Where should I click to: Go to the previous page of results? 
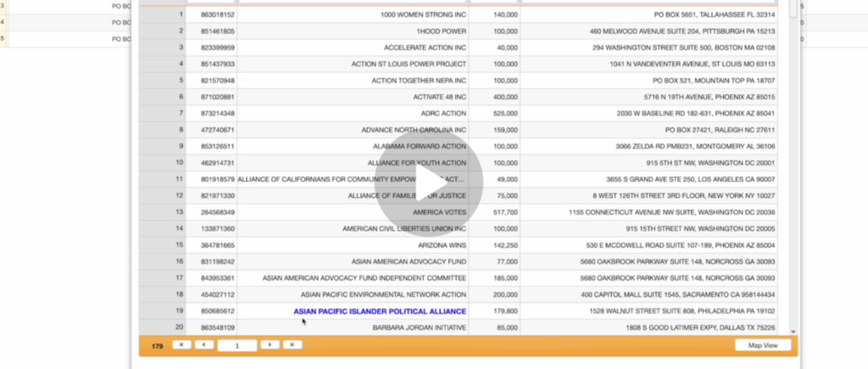pyautogui.click(x=204, y=345)
